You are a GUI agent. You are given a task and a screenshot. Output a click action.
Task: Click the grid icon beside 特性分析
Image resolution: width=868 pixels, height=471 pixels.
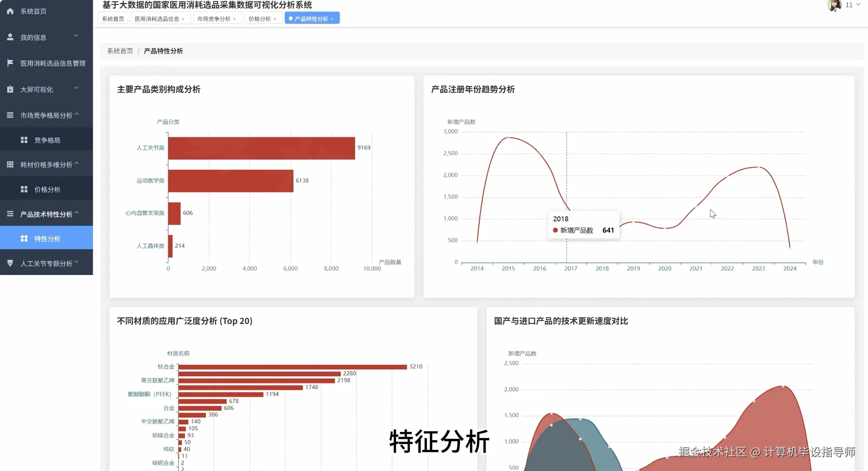(x=24, y=238)
